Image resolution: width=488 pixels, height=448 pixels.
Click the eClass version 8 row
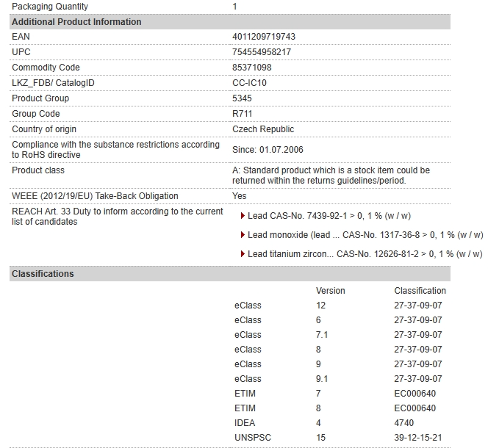click(338, 350)
